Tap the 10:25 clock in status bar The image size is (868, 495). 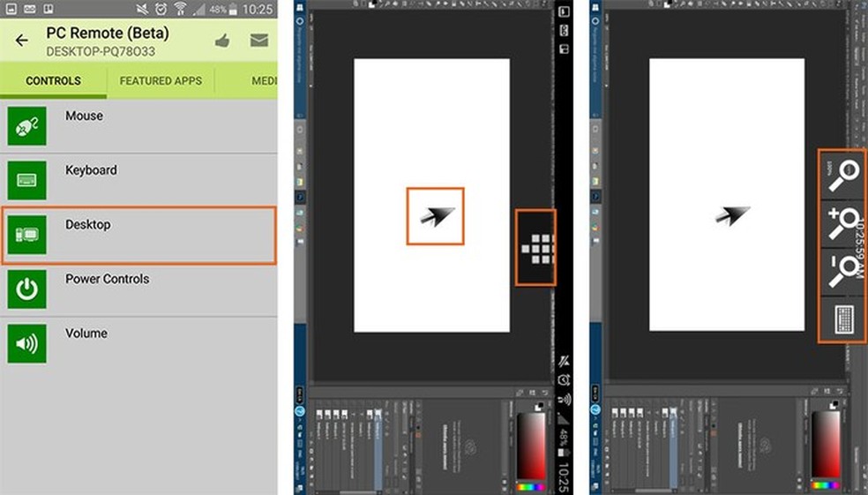(258, 10)
